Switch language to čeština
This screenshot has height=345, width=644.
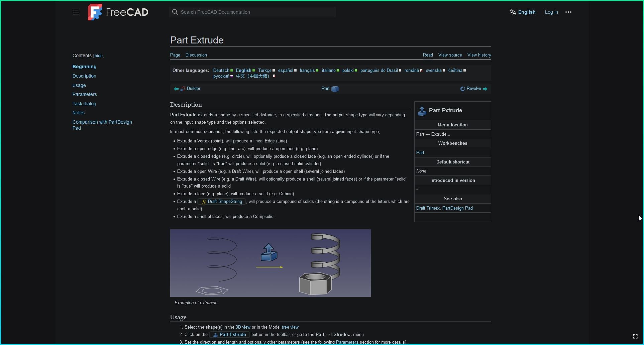click(x=455, y=71)
